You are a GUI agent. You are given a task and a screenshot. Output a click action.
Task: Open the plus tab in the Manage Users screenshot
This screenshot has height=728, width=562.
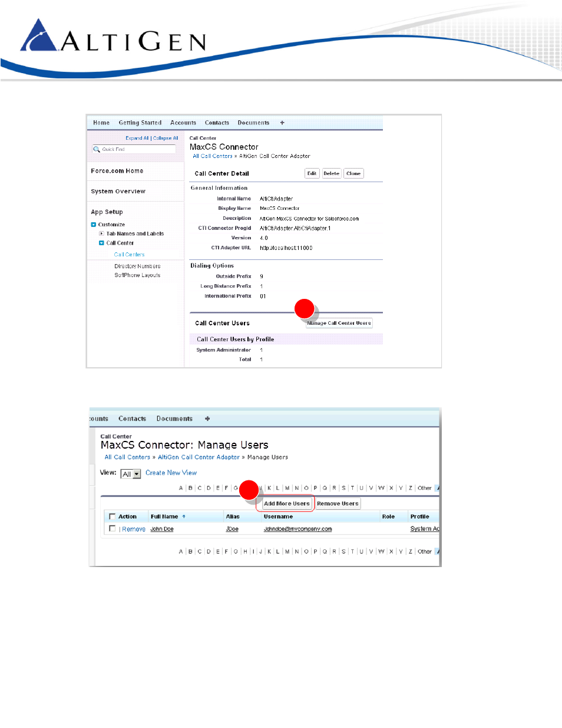pos(207,419)
